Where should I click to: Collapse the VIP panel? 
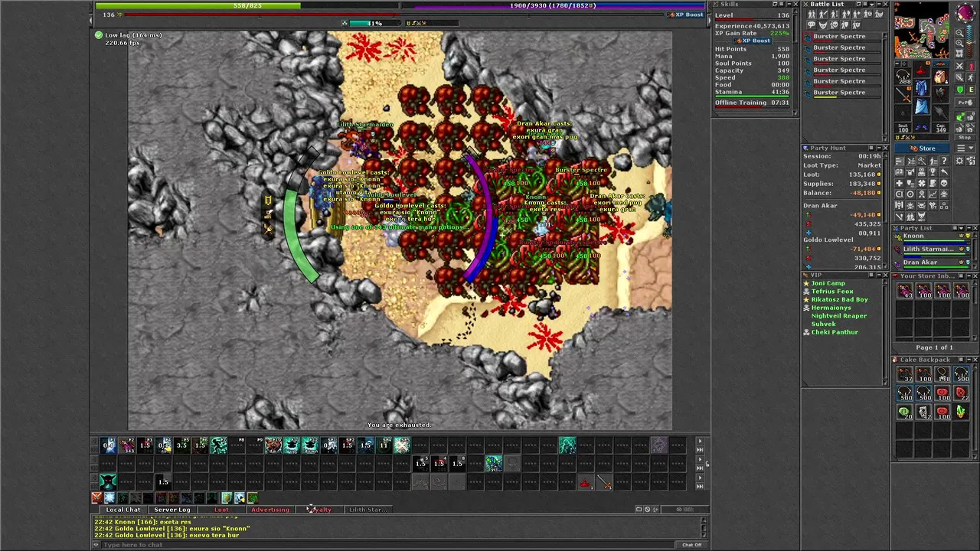pos(879,275)
